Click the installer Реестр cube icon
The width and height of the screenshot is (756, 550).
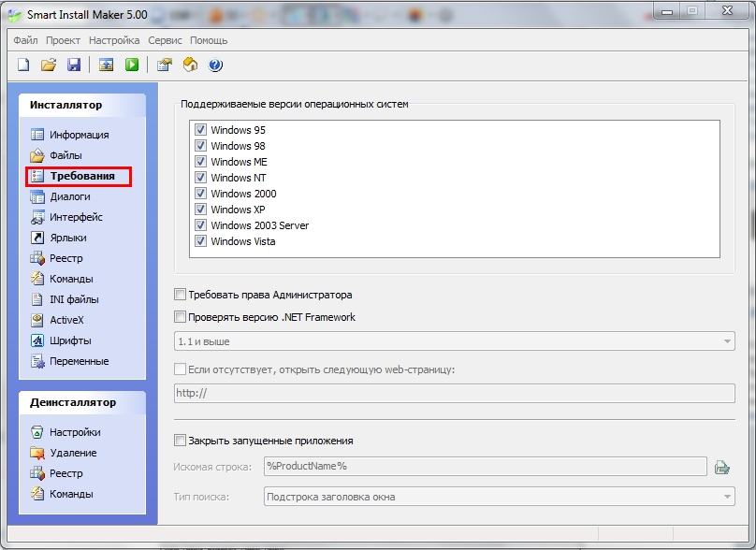click(37, 258)
